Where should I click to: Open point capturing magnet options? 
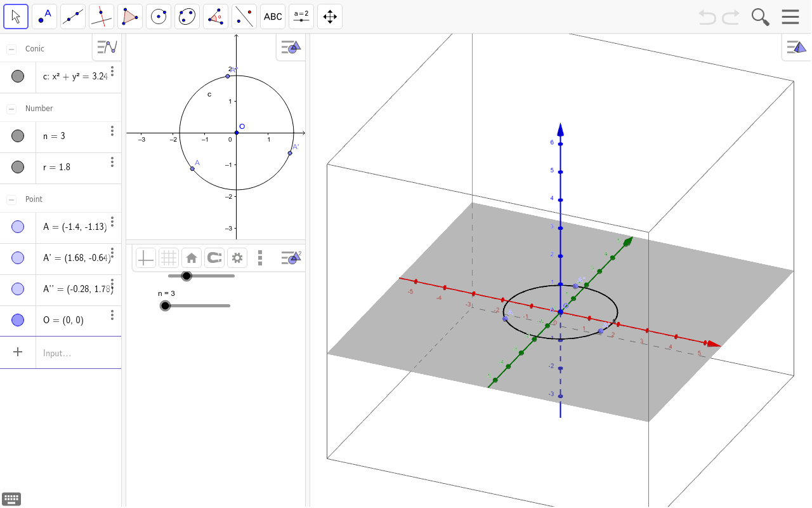tap(214, 258)
